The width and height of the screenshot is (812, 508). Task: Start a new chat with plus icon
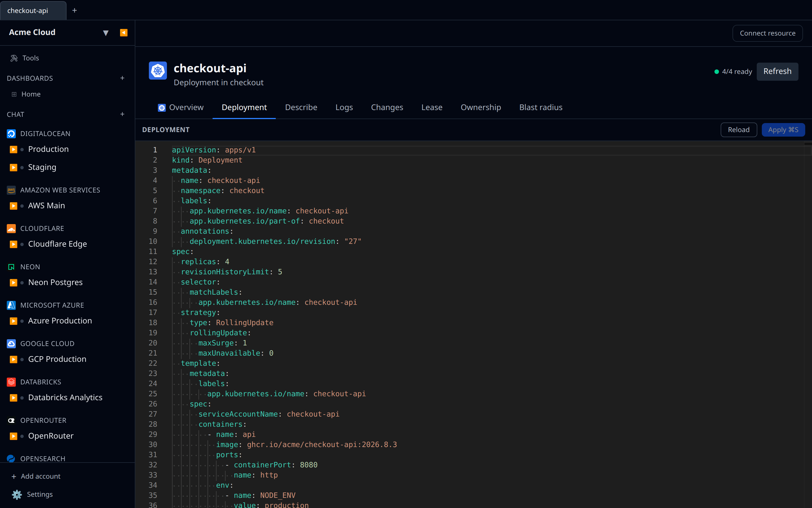pyautogui.click(x=122, y=114)
